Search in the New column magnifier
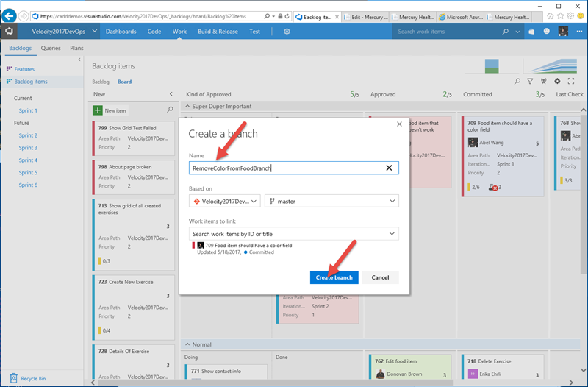The width and height of the screenshot is (588, 387). pos(170,110)
